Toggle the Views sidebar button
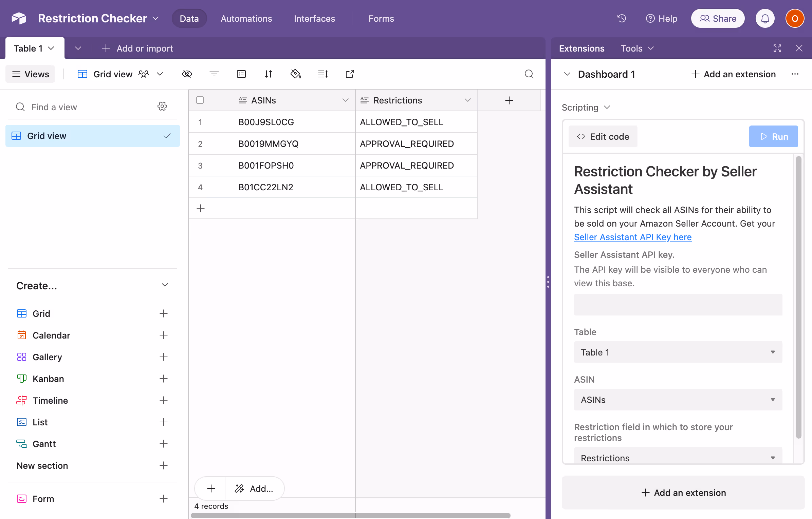The image size is (812, 519). (x=30, y=74)
